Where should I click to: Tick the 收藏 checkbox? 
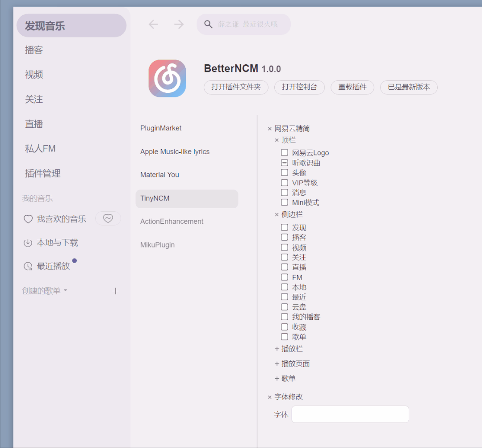tap(285, 327)
